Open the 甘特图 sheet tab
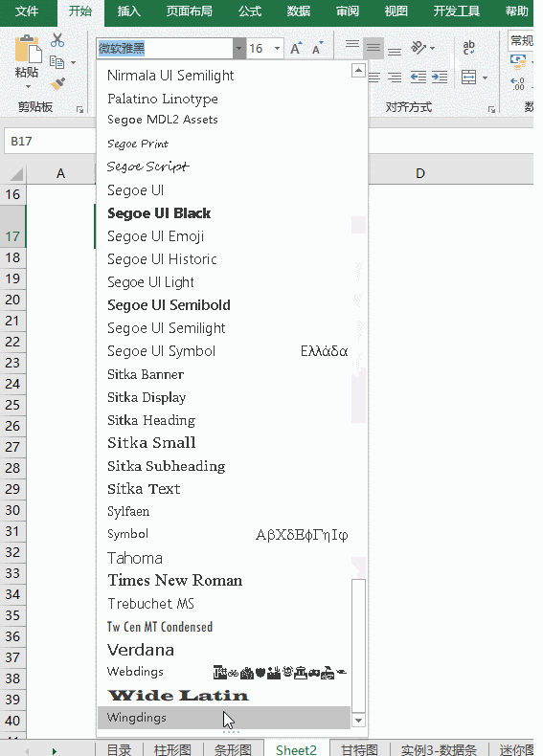Viewport: 543px width, 756px height. coord(359,749)
